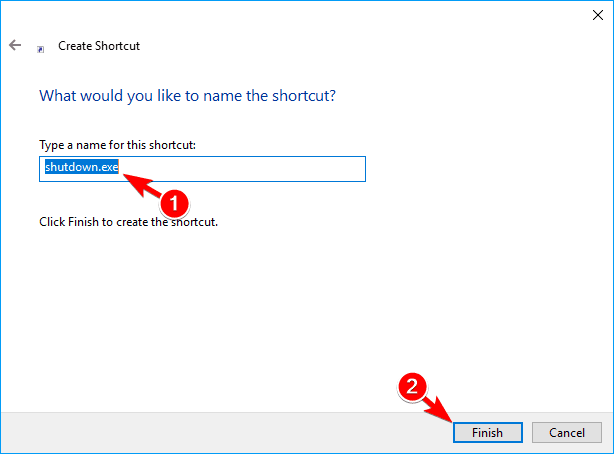
Task: Close the Create Shortcut dialog
Action: 598,15
